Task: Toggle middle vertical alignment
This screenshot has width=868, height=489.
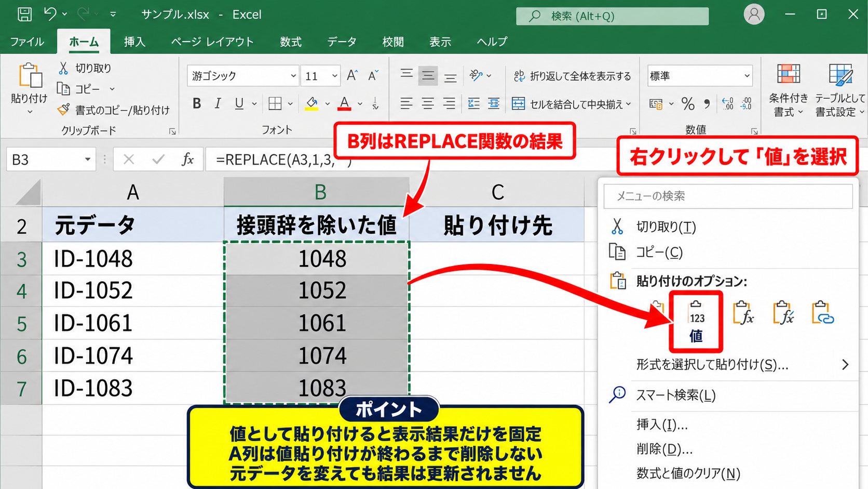Action: point(428,76)
